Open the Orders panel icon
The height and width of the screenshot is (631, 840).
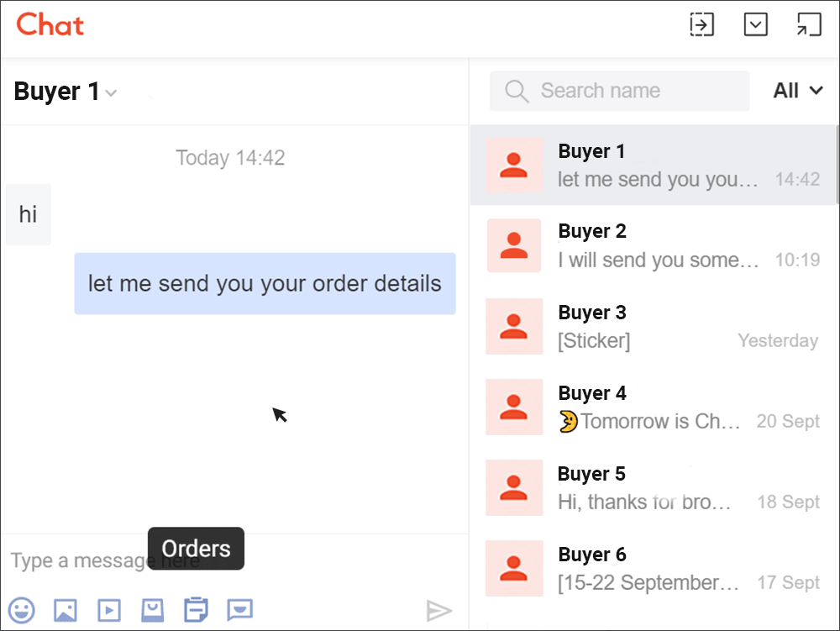[196, 610]
